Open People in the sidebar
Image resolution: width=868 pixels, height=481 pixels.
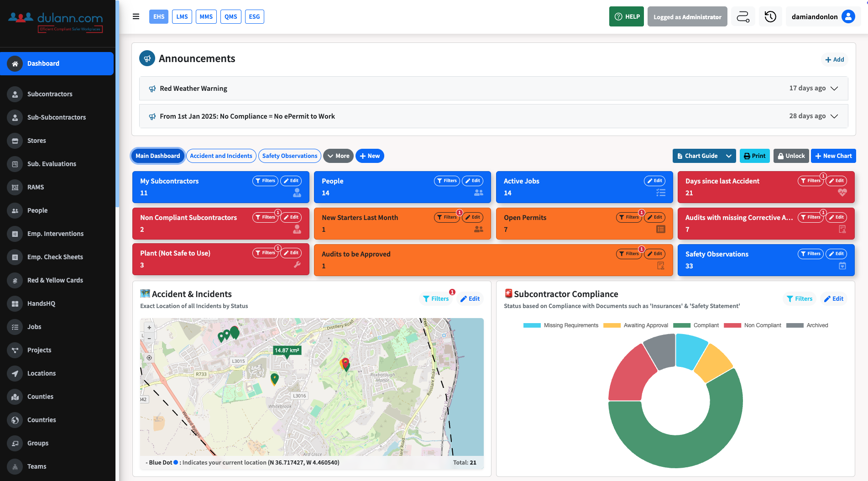(x=37, y=210)
